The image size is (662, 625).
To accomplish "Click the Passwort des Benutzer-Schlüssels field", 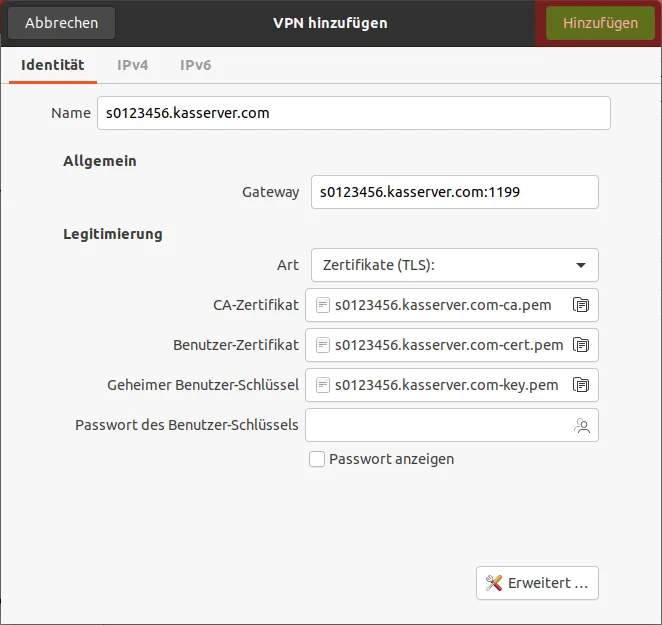I will point(452,425).
